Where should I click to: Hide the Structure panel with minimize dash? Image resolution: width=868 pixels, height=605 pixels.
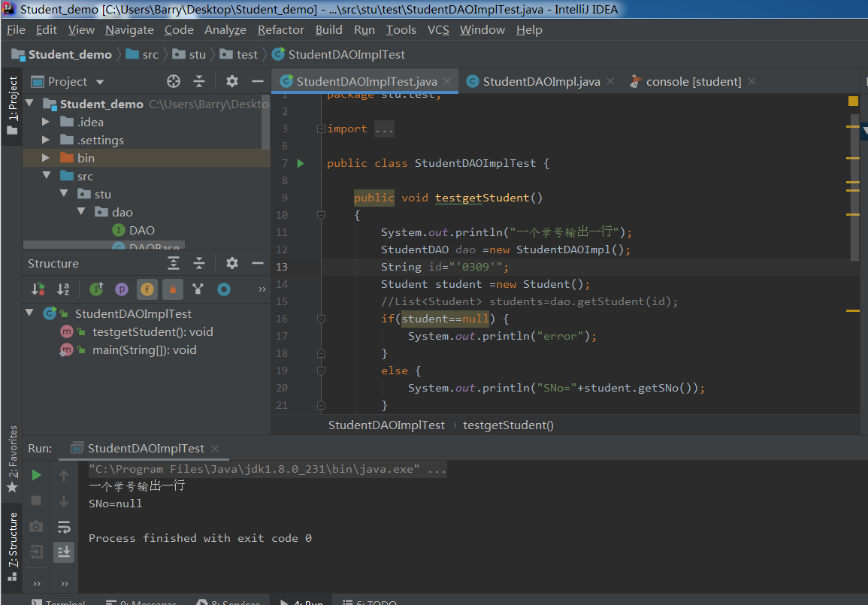tap(258, 263)
